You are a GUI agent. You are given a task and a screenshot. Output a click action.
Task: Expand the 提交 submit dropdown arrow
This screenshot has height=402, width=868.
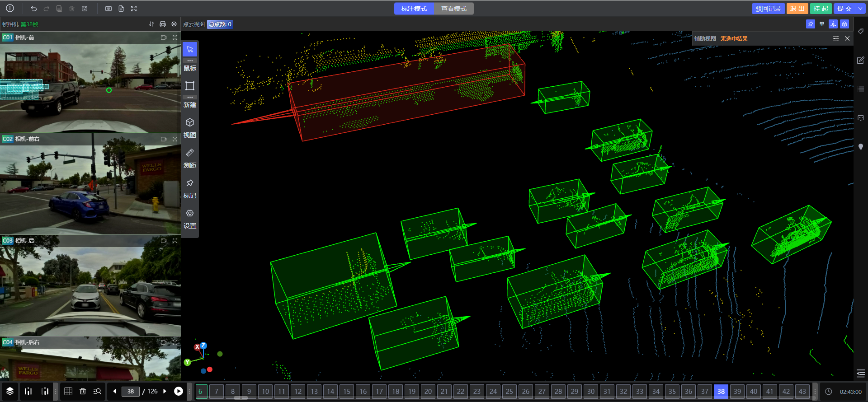[x=860, y=9]
